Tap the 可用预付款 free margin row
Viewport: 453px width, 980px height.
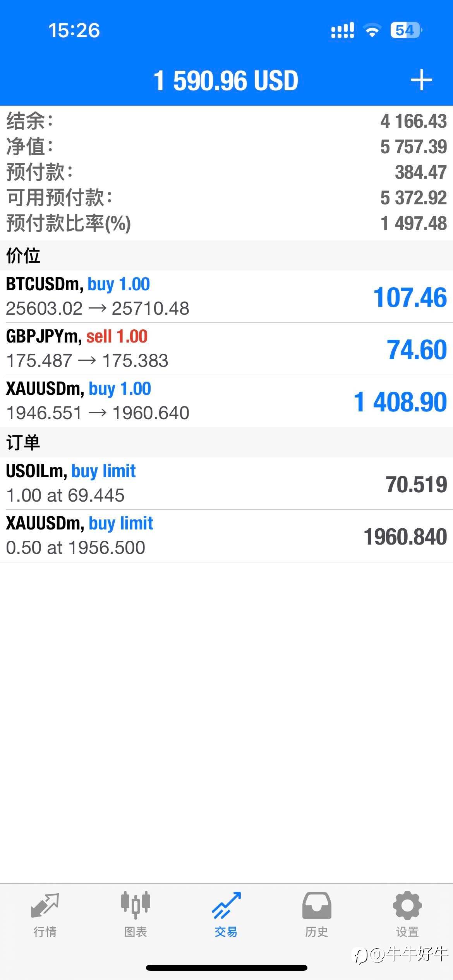(226, 198)
